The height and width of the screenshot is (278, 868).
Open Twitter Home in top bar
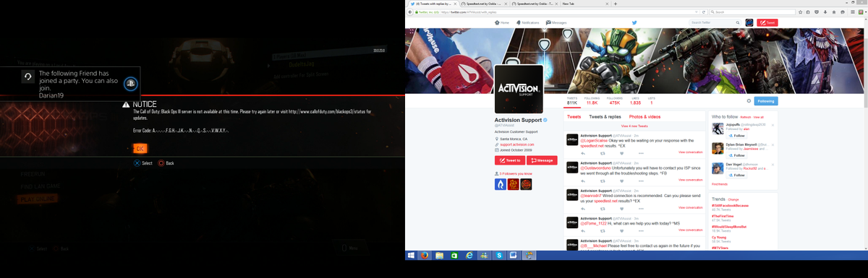(502, 23)
